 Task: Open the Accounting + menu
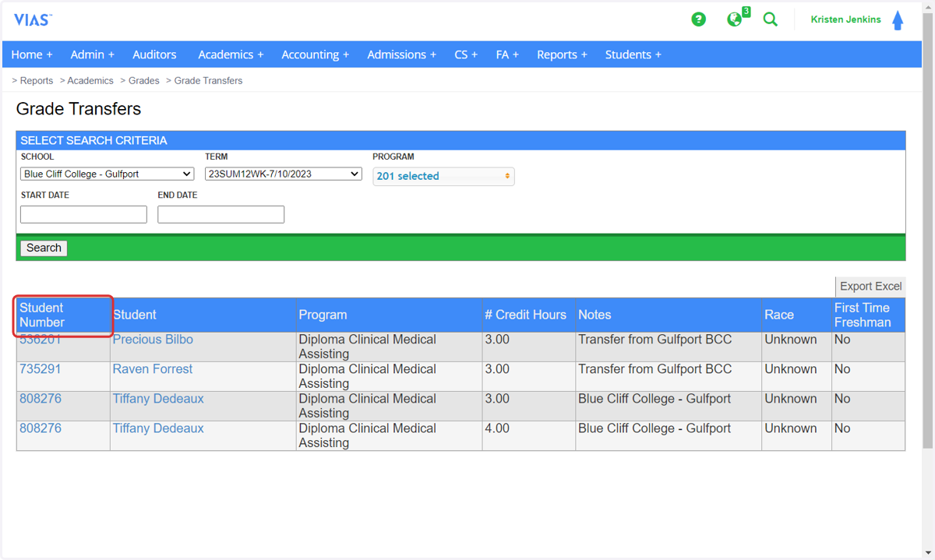click(316, 55)
